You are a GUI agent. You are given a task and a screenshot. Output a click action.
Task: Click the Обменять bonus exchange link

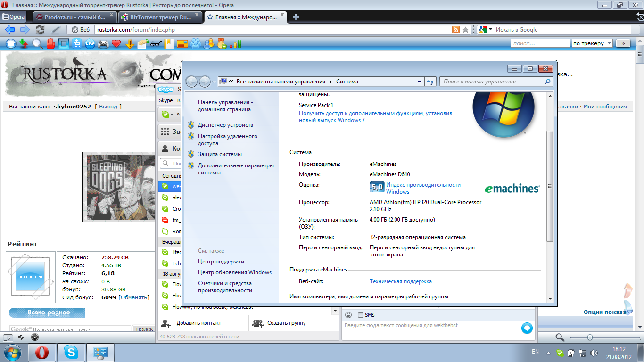tap(134, 297)
